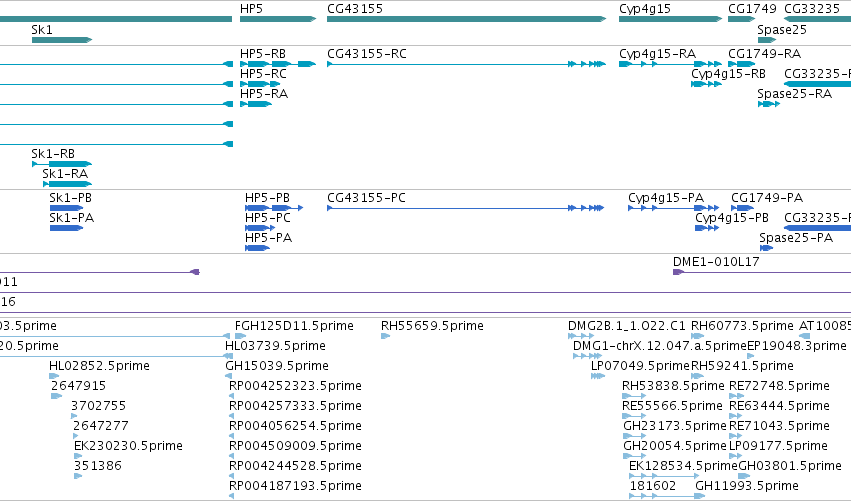Click the GH11993.5prime EST label
The height and width of the screenshot is (501, 851).
tap(747, 486)
